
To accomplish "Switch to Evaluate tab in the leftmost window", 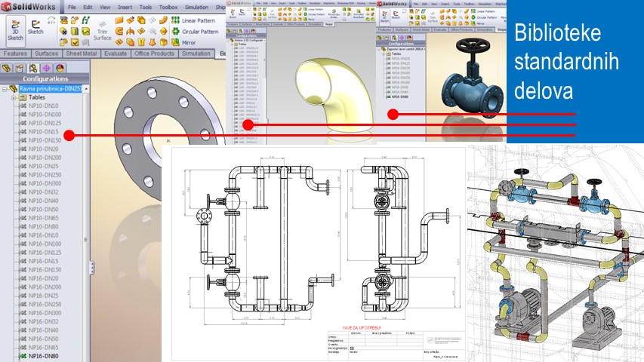I will (x=116, y=54).
